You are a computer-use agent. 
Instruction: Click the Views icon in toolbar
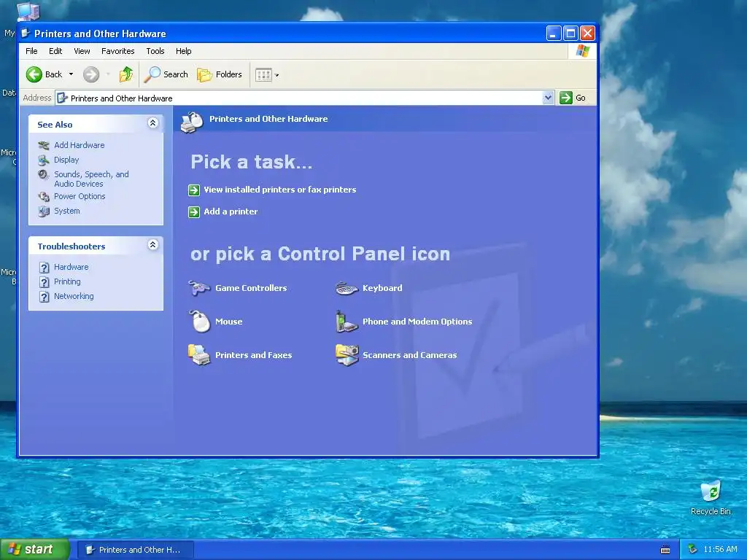[x=263, y=75]
